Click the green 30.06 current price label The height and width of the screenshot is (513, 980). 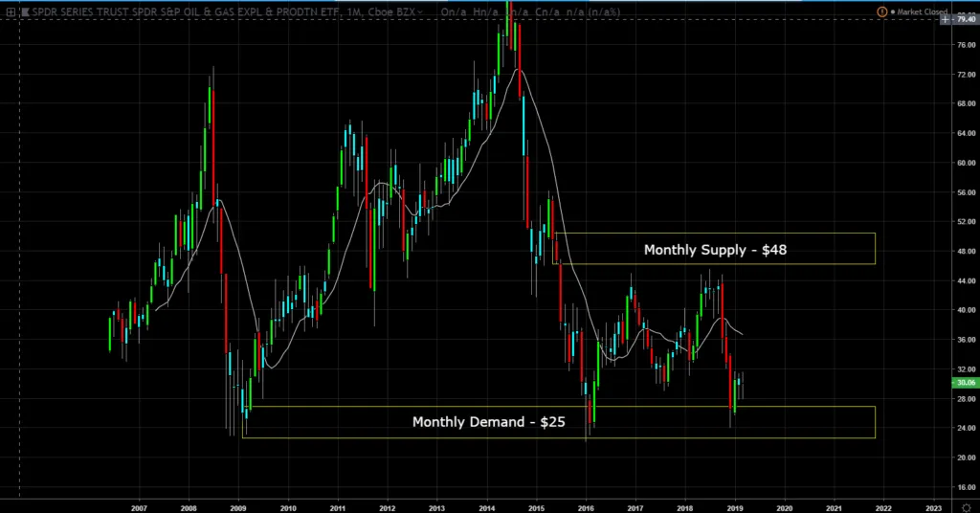click(966, 383)
